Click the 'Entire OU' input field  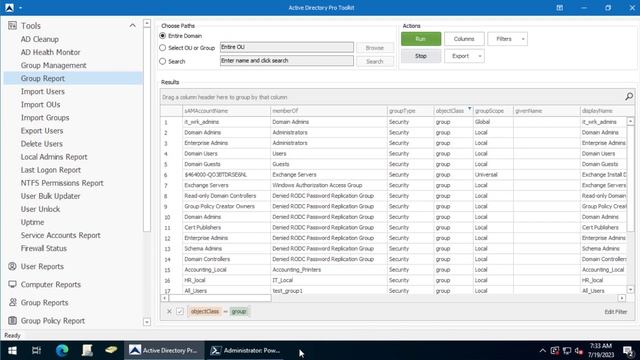click(x=287, y=47)
